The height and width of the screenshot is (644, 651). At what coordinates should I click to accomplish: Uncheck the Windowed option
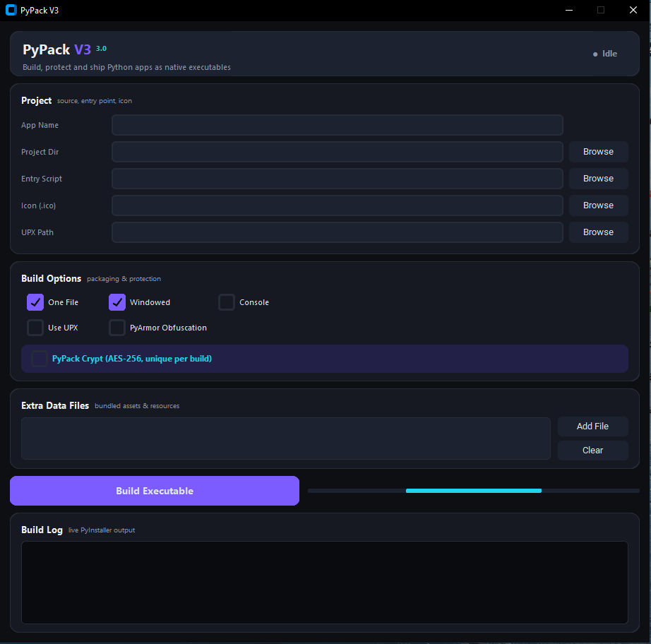click(x=117, y=302)
